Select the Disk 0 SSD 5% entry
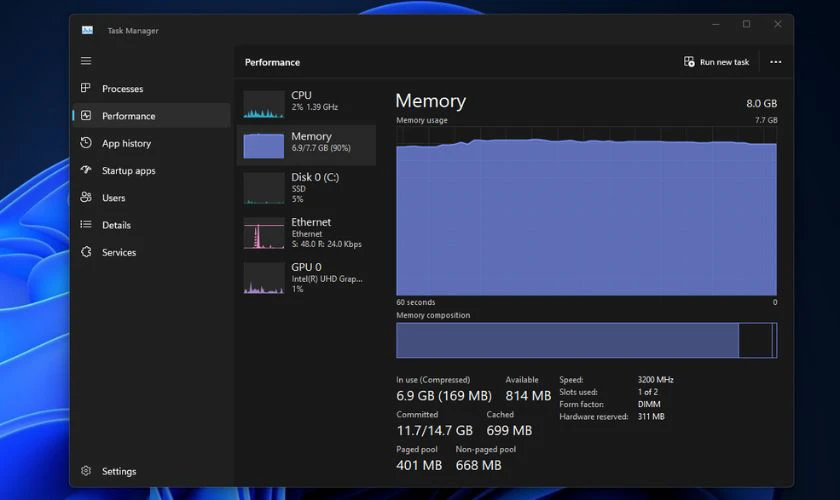Screen dimensions: 840x500 306,188
